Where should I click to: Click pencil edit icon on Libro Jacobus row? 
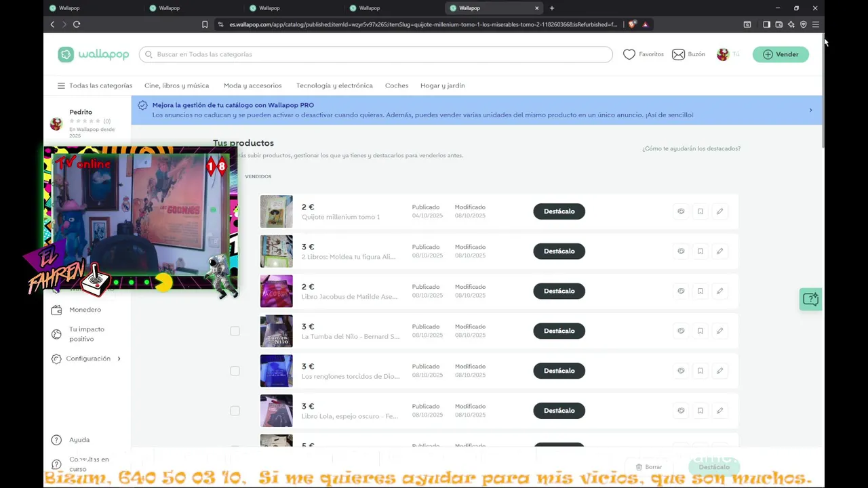click(x=719, y=291)
